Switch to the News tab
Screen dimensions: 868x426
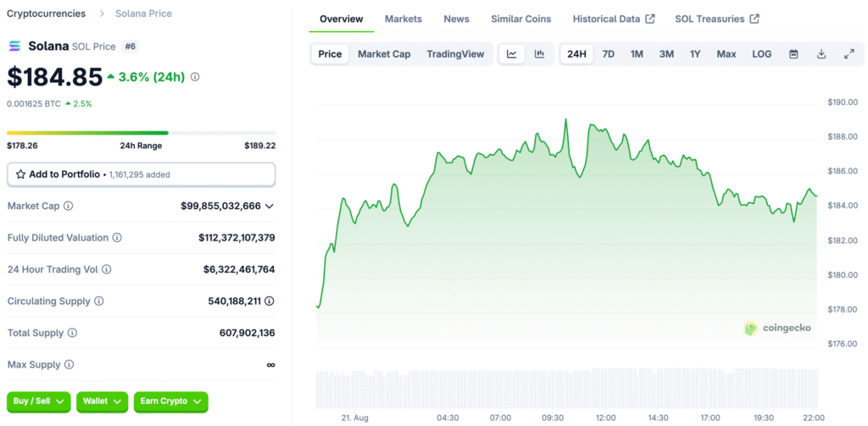457,19
